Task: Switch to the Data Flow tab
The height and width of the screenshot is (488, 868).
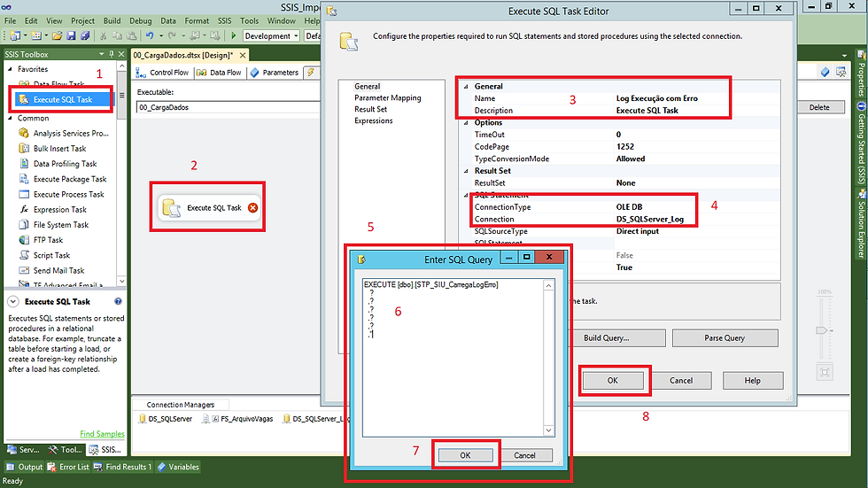Action: (x=220, y=73)
